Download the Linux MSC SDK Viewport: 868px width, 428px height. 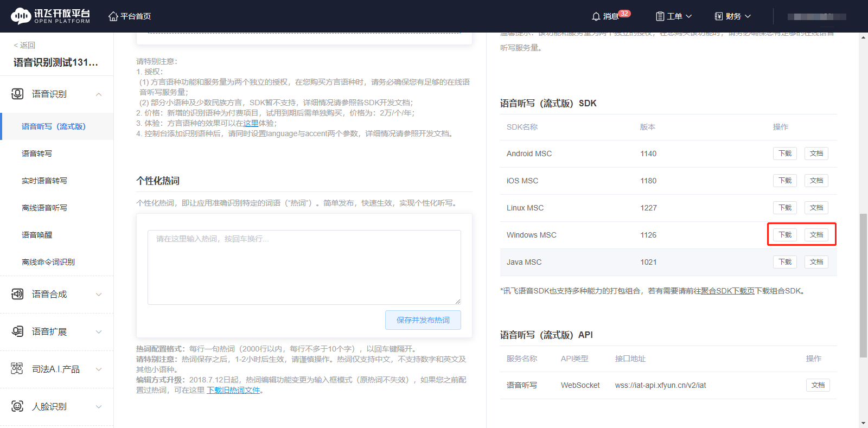[x=785, y=208]
